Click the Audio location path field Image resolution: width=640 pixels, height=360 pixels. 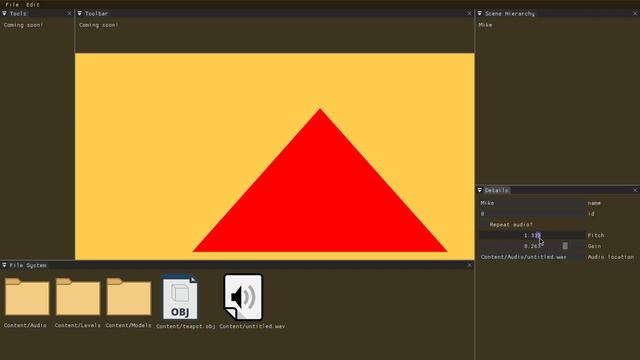[x=532, y=257]
